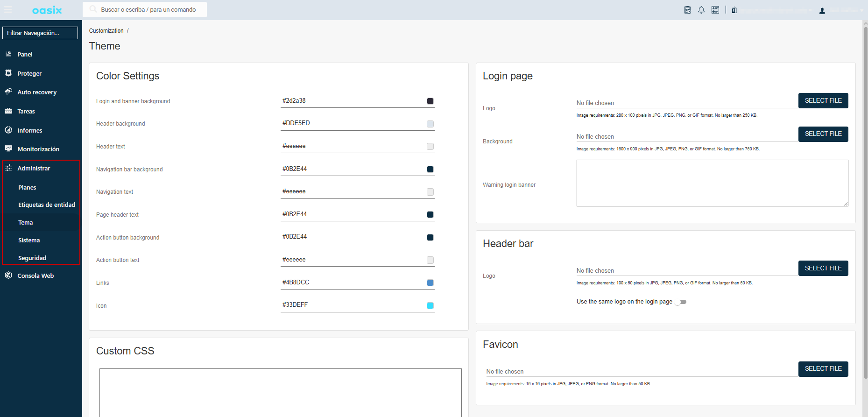Click the Warning login banner text area
The width and height of the screenshot is (868, 417).
(712, 183)
